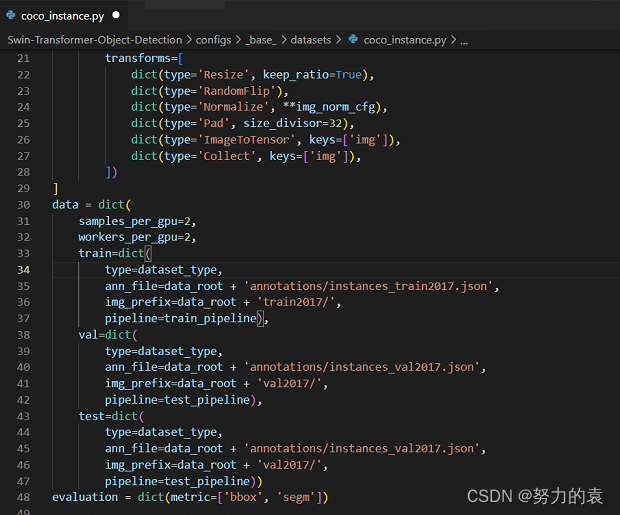Screen dimensions: 620x515
Task: Click instances_val2017.json string on line 40
Action: tap(362, 367)
